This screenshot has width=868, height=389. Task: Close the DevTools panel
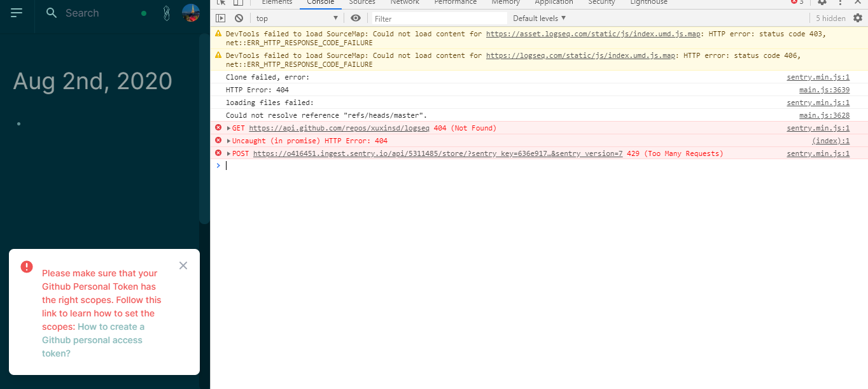pyautogui.click(x=858, y=3)
